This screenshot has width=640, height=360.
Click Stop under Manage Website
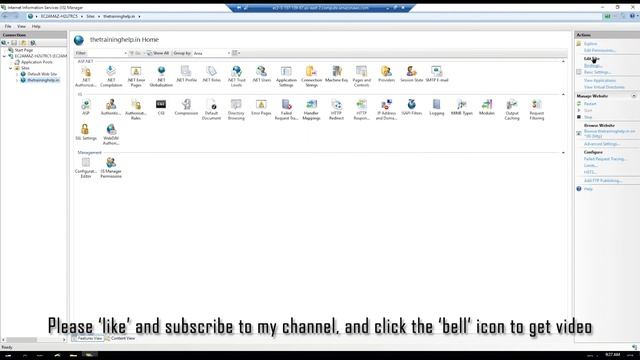588,117
